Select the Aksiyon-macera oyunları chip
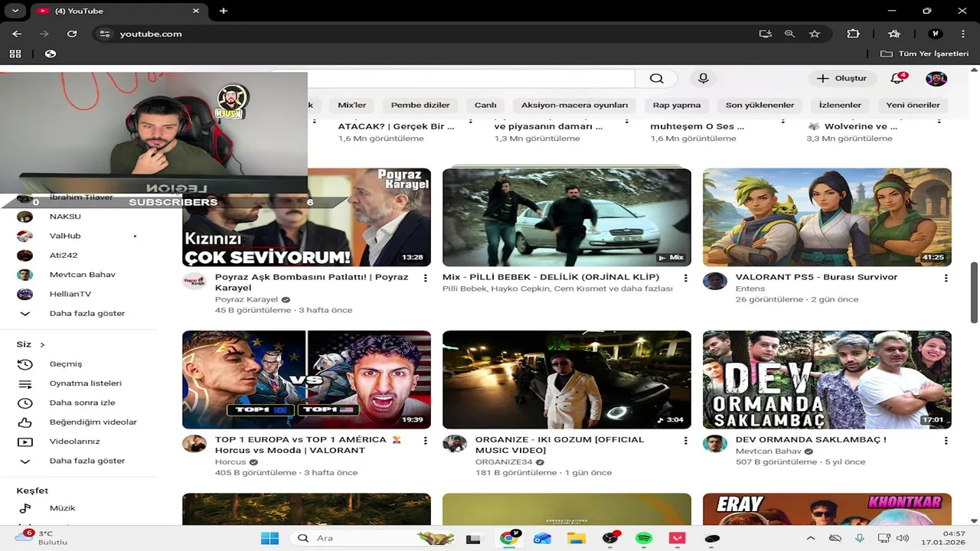The image size is (980, 551). (574, 105)
